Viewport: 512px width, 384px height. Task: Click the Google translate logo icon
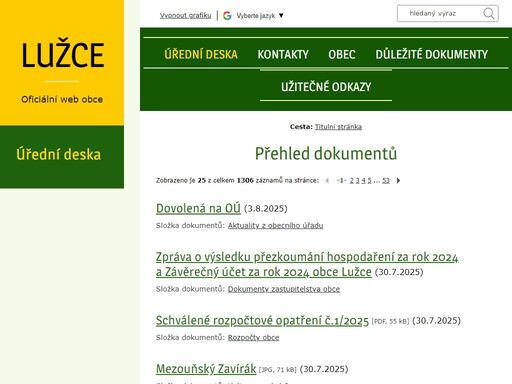(x=227, y=16)
